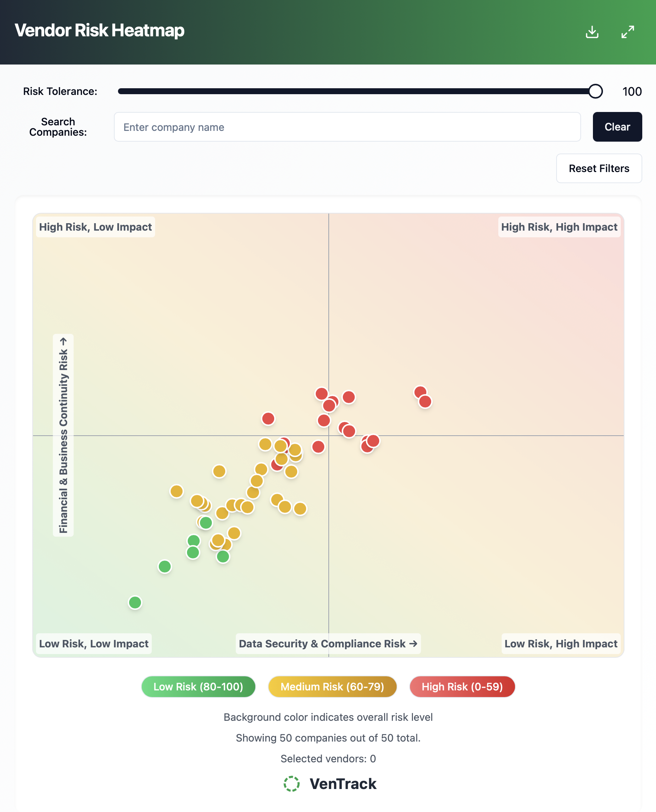Expand the heatmap to fullscreen
The height and width of the screenshot is (812, 656).
tap(628, 32)
